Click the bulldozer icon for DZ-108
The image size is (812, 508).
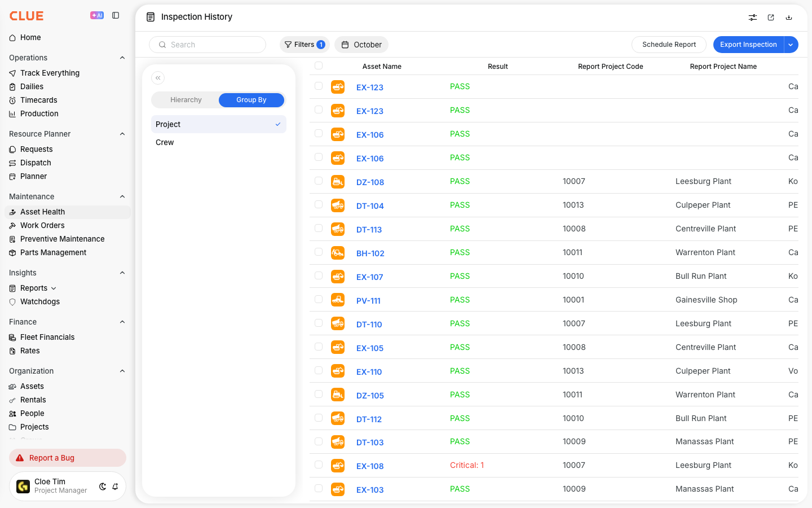(x=338, y=182)
